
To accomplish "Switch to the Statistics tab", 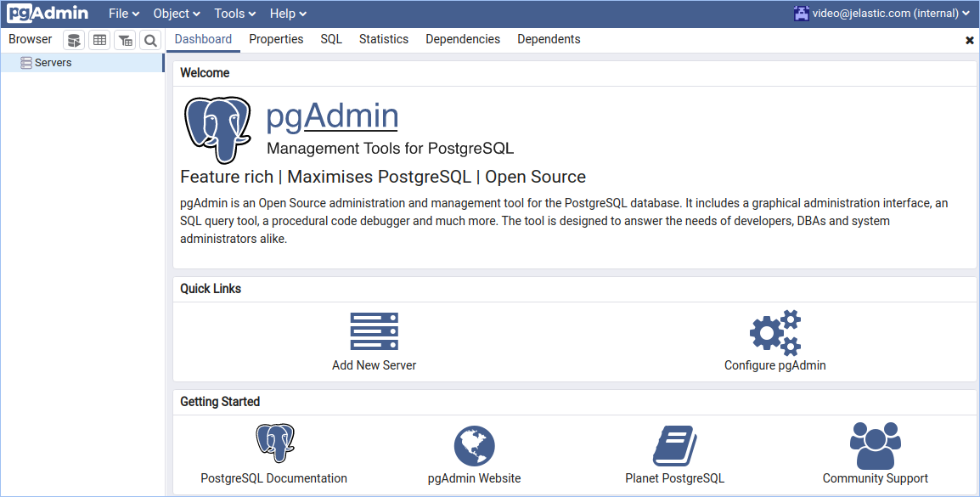I will click(x=384, y=39).
